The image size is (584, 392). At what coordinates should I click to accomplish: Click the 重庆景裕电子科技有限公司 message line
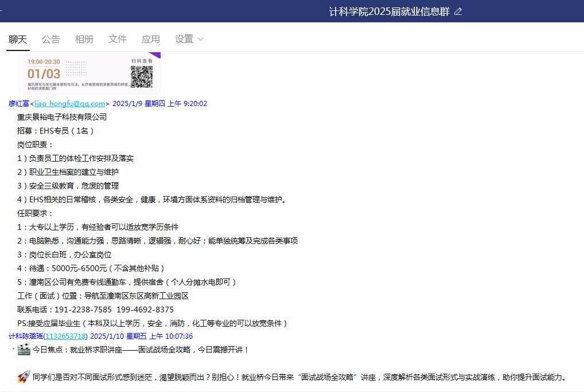point(62,117)
